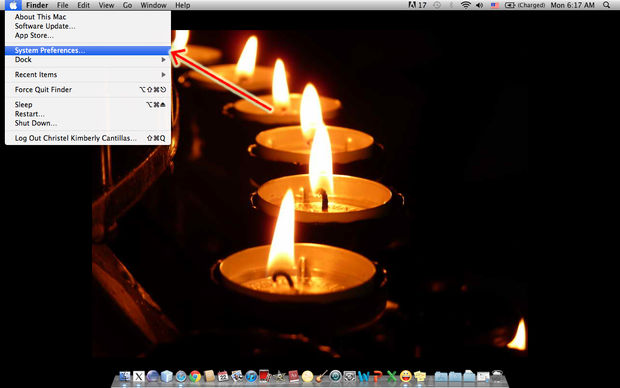
Task: Open Stickies notes in the Dock
Action: (x=420, y=376)
